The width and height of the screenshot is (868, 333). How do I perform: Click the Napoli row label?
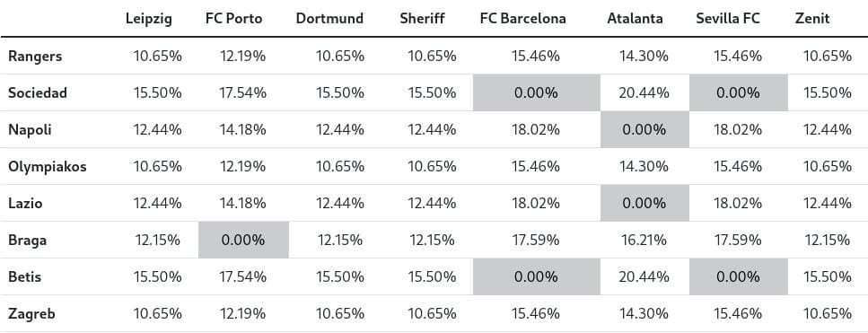click(x=30, y=130)
